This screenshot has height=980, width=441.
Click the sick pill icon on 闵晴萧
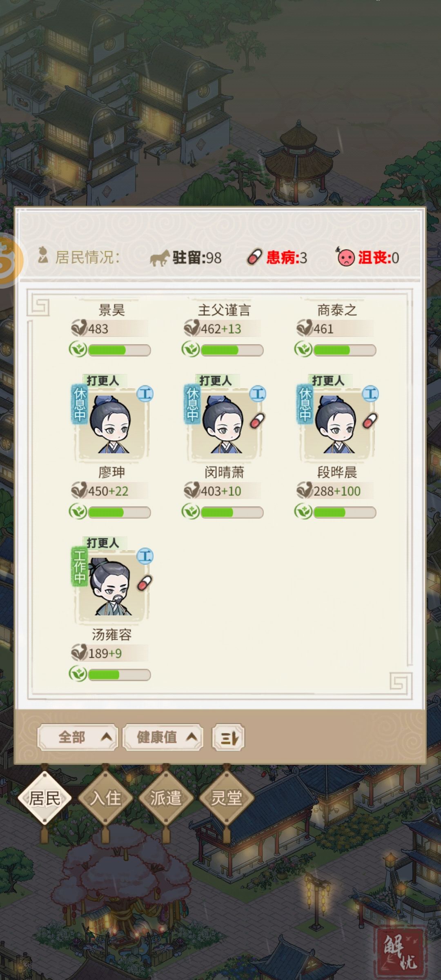(257, 421)
